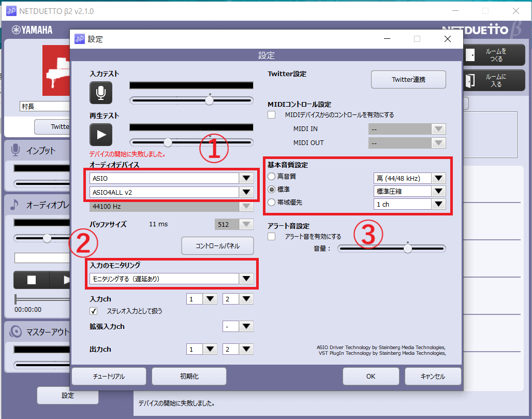
Task: Click the playback test volume slider handle
Action: (x=168, y=142)
